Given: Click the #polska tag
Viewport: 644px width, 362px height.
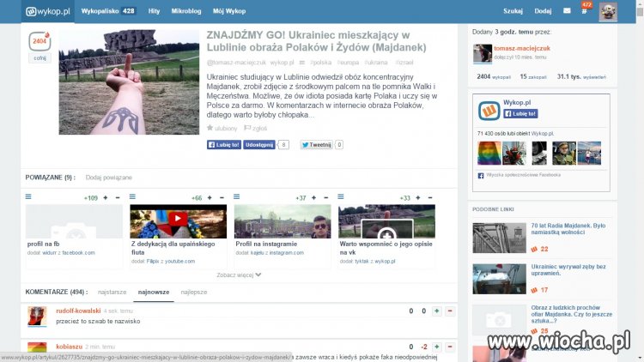Looking at the screenshot, I should 321,63.
